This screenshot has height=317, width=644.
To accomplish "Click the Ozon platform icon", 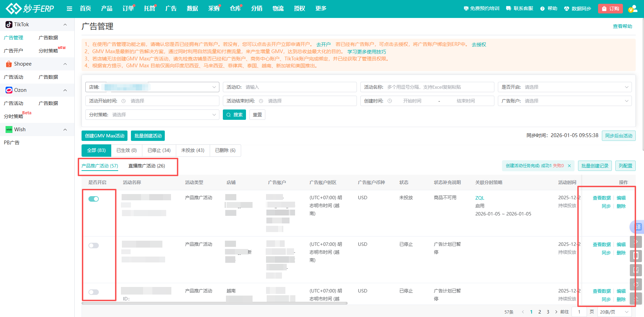I will pos(9,90).
